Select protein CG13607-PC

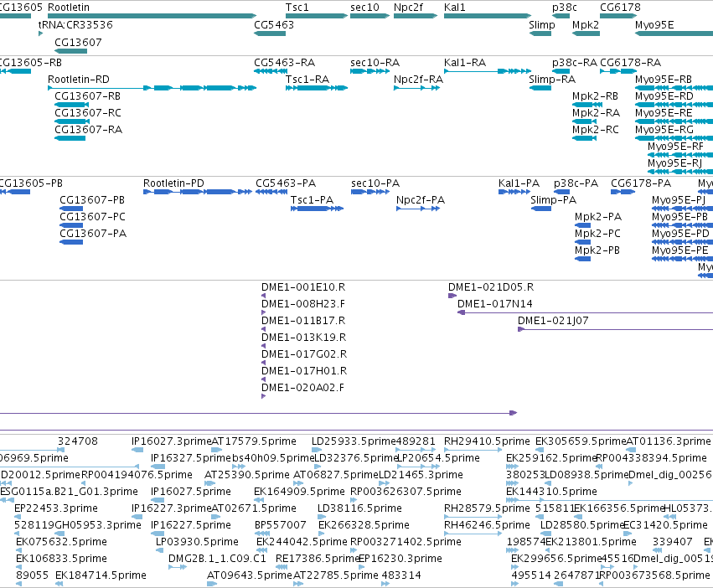[x=92, y=217]
